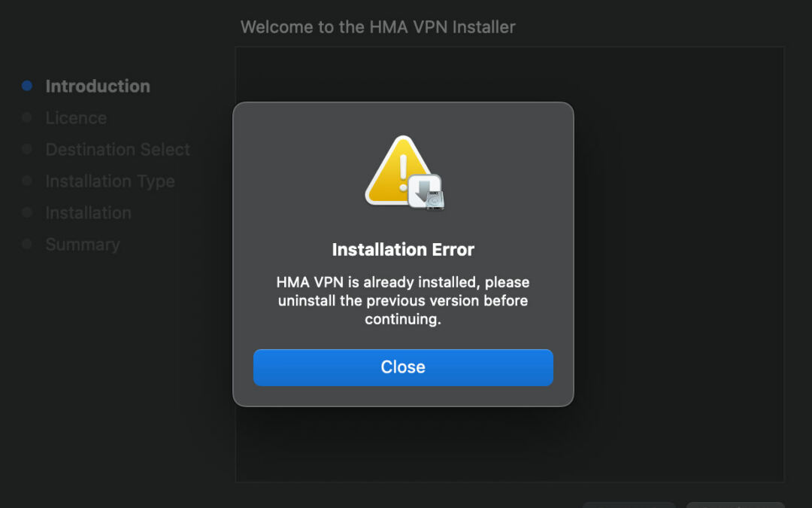Viewport: 812px width, 508px height.
Task: Jump to the Summary step
Action: click(83, 245)
